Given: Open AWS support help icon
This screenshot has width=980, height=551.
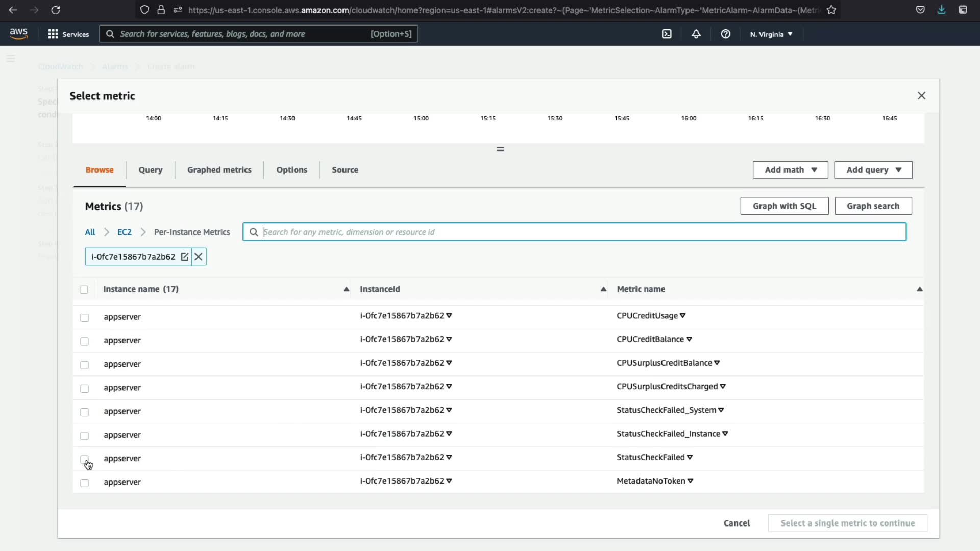Looking at the screenshot, I should point(725,34).
